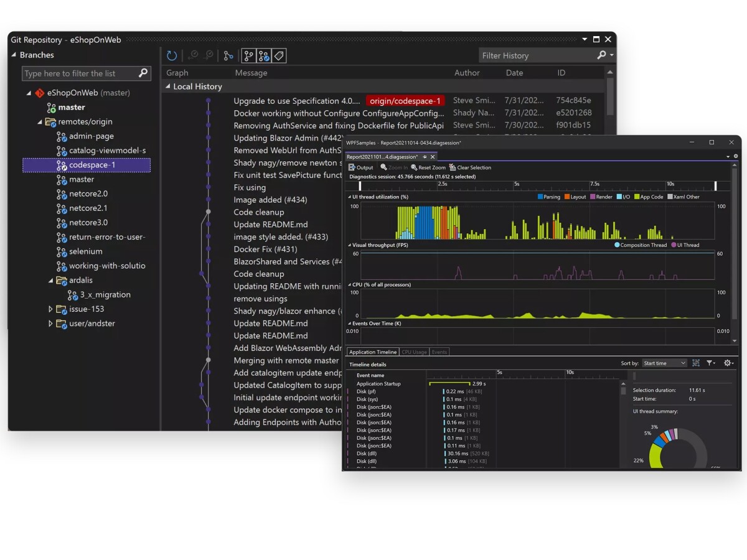Collapse the remotes/origin folder

point(40,122)
